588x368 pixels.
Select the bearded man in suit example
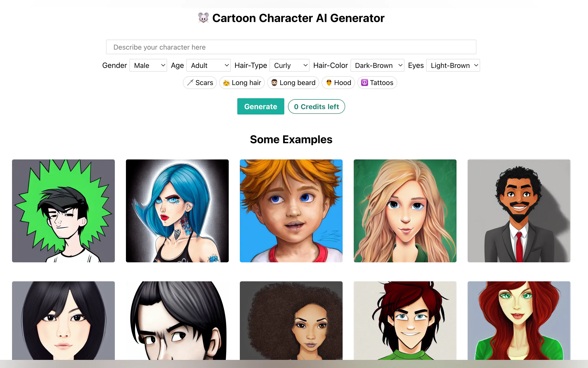point(519,211)
